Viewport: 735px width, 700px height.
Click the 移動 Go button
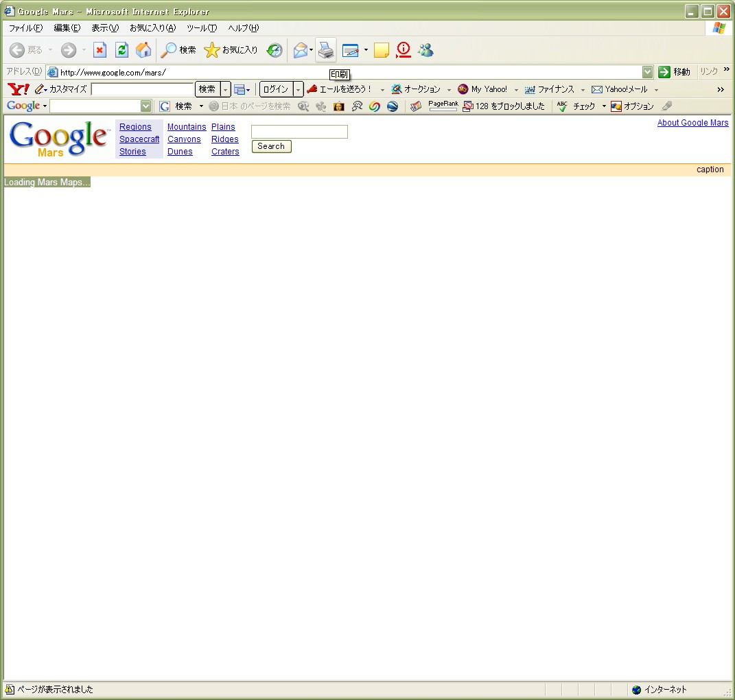(x=674, y=72)
